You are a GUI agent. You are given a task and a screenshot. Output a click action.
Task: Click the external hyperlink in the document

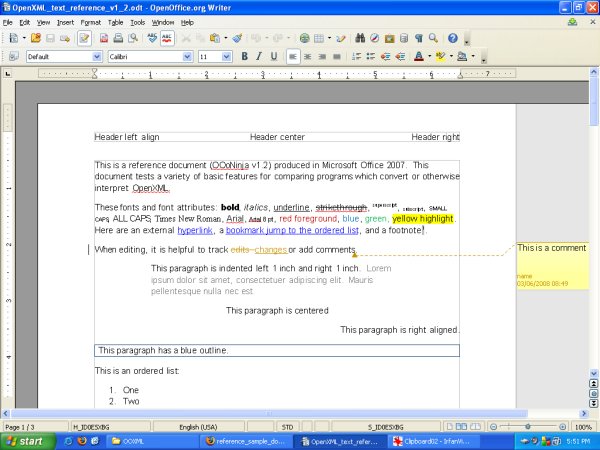pos(194,230)
